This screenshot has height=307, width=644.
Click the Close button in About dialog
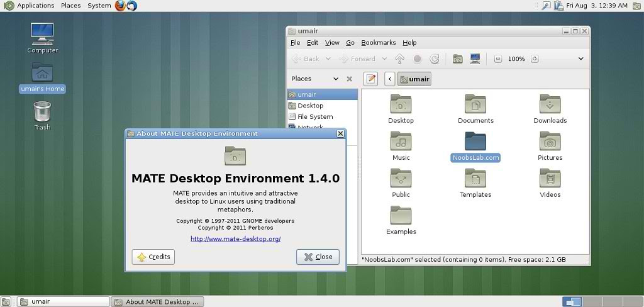click(x=318, y=257)
